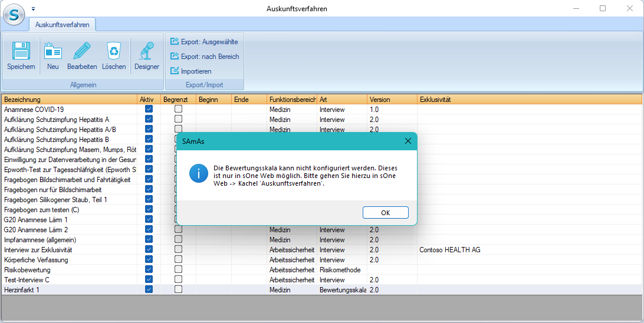Check Begrenzt for Aufklärung Schutzimpfung Hepatitis A
Screen dimensions: 644x323
click(x=178, y=119)
